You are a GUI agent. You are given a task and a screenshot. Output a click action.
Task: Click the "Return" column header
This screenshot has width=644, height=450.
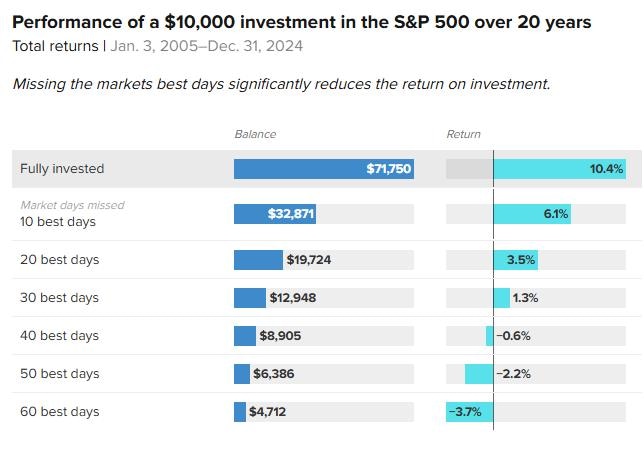point(464,134)
